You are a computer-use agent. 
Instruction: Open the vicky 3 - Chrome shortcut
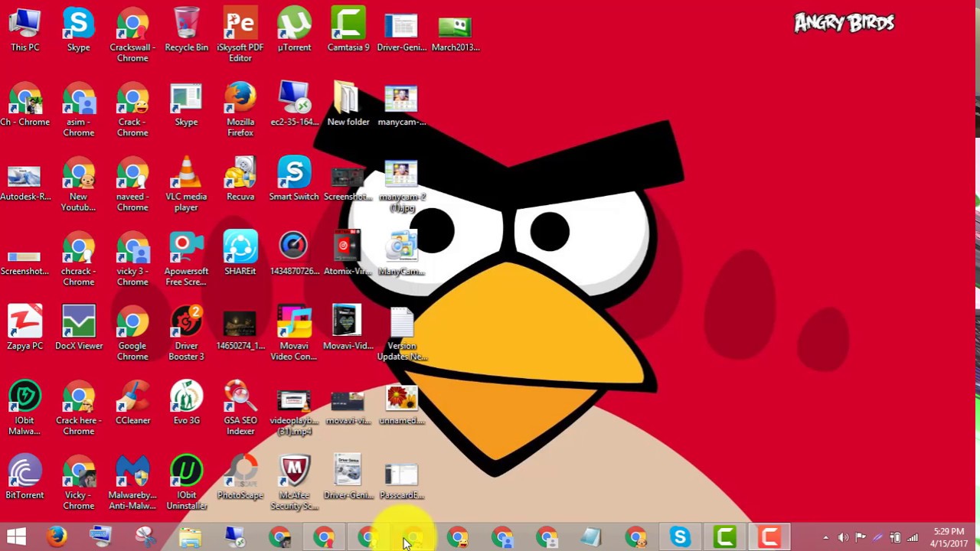point(132,259)
